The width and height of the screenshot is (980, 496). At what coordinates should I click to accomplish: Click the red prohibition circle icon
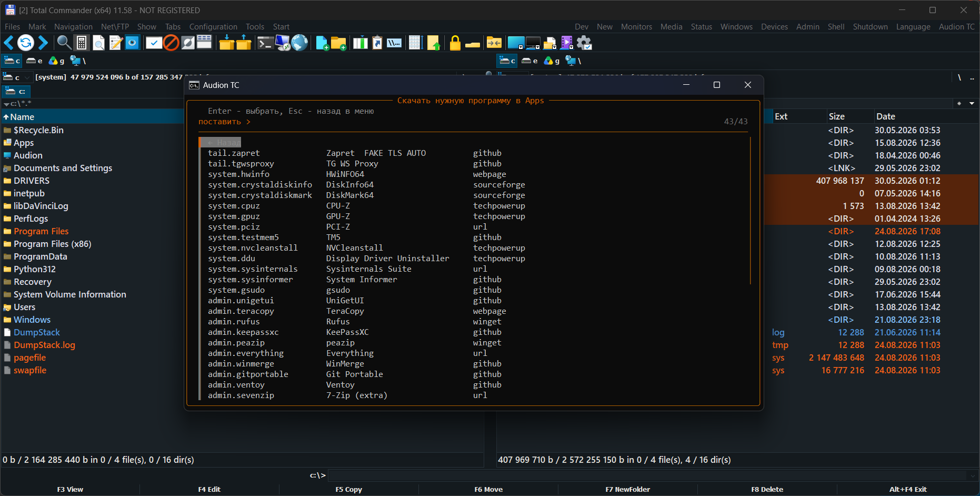[171, 43]
